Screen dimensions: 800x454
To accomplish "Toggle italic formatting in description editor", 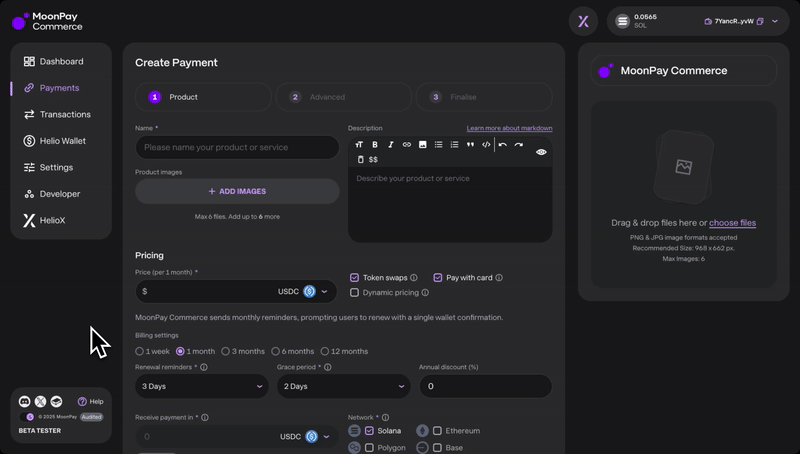I will 391,145.
